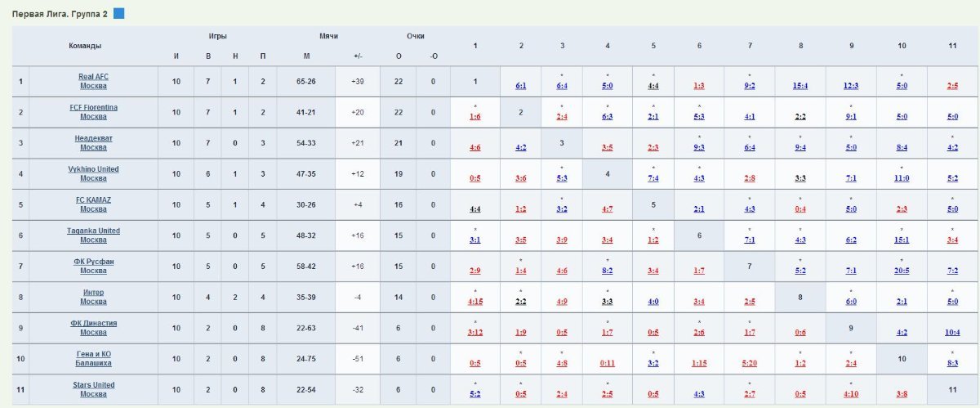
Task: Open the Real AFC team page
Action: tap(93, 77)
